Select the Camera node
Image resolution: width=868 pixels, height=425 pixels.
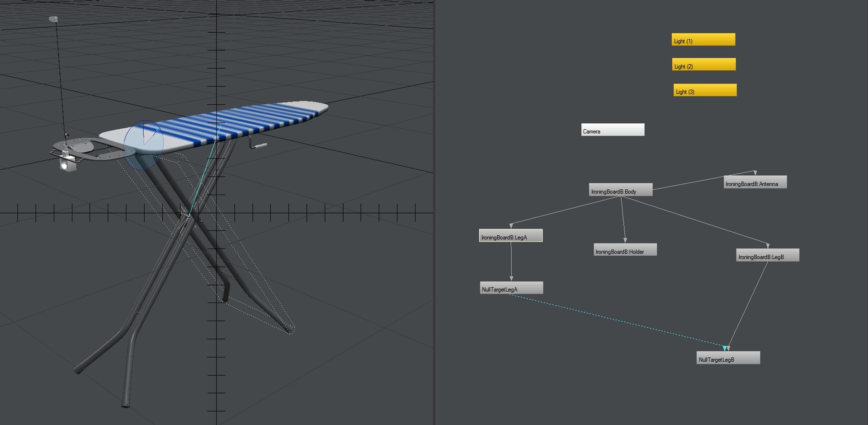613,130
